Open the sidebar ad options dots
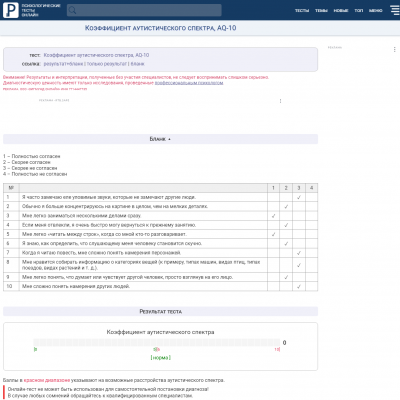400x400 pixels. [395, 49]
